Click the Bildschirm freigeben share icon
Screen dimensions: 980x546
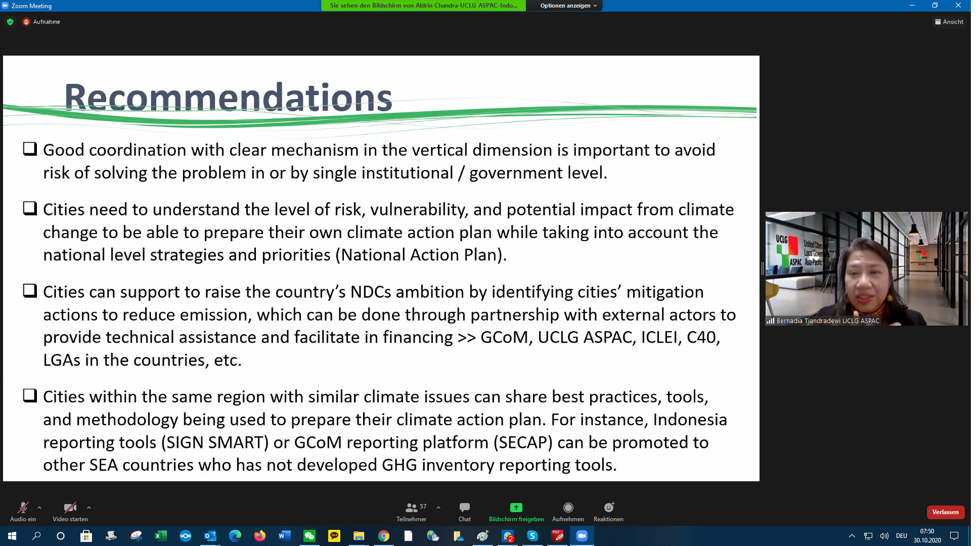[516, 508]
